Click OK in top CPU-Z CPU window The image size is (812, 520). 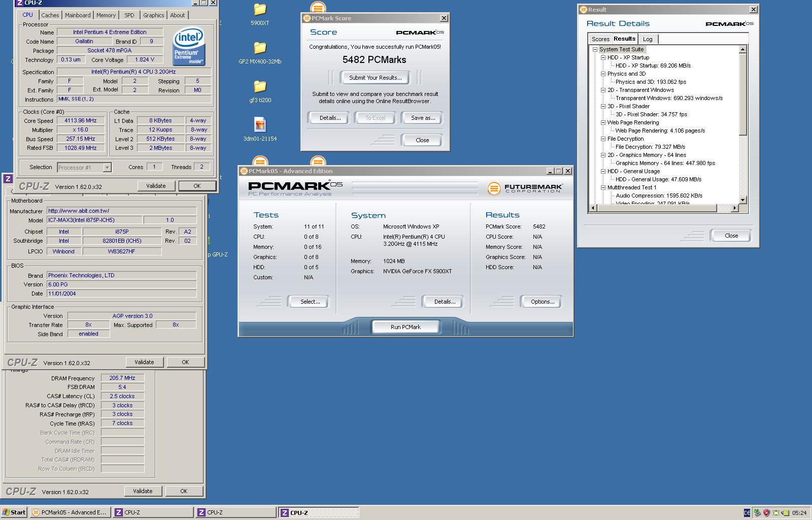[x=197, y=186]
